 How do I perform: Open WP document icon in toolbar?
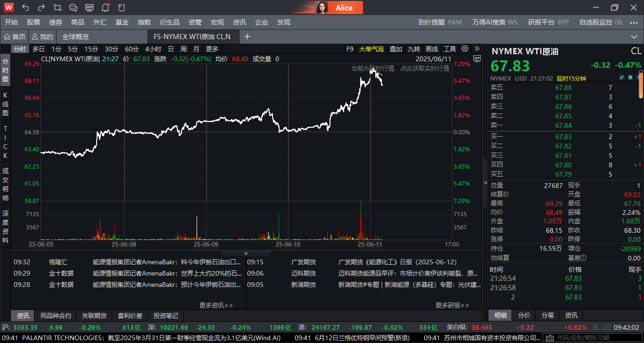89,8
